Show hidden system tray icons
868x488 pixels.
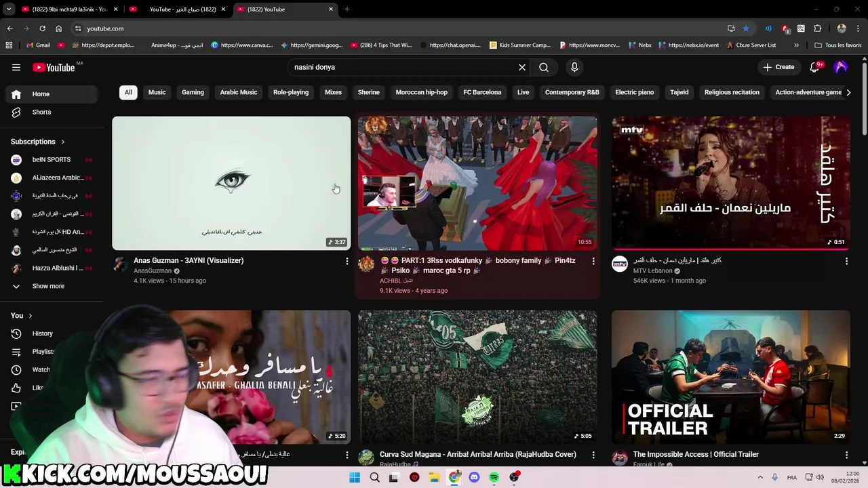[759, 477]
